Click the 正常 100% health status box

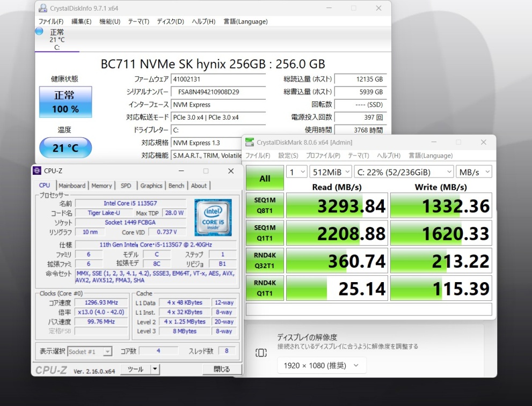click(65, 102)
